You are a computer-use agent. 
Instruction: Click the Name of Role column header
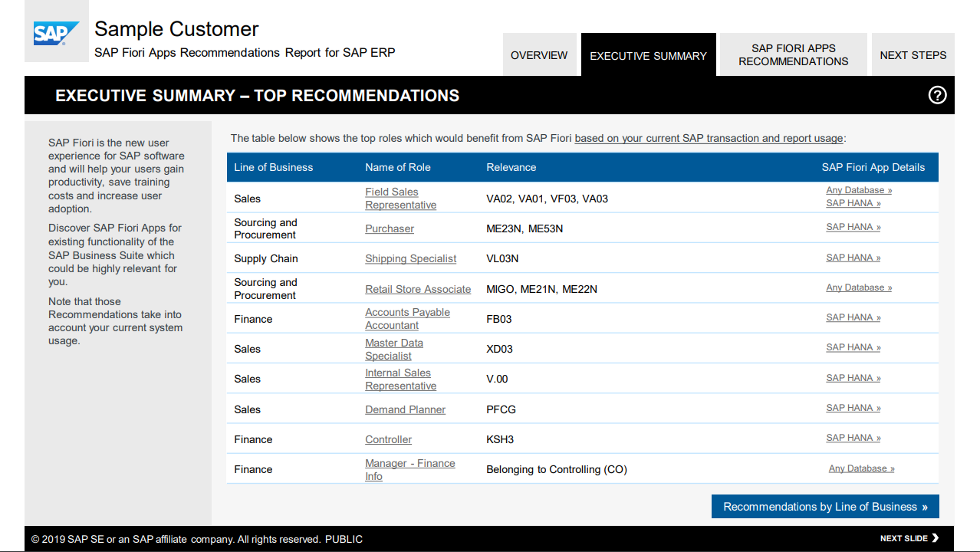398,167
